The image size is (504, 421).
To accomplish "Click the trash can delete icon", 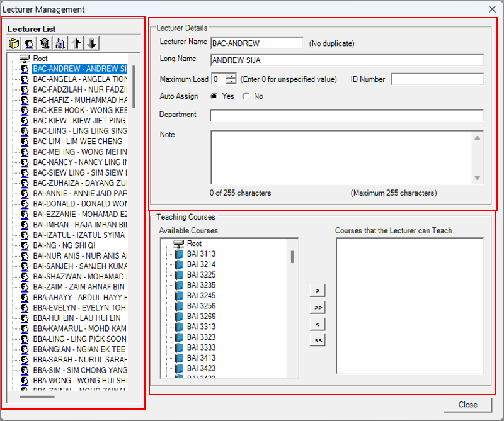I will tap(45, 43).
